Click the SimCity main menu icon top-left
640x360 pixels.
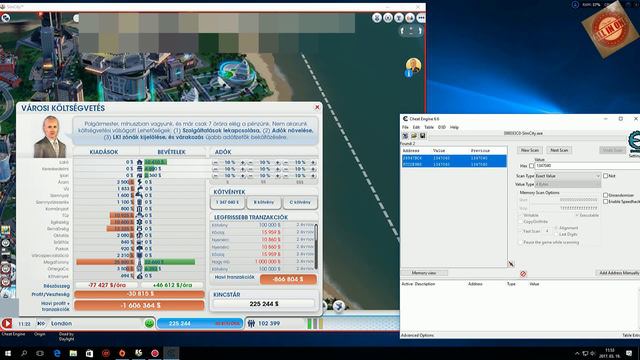(6, 18)
